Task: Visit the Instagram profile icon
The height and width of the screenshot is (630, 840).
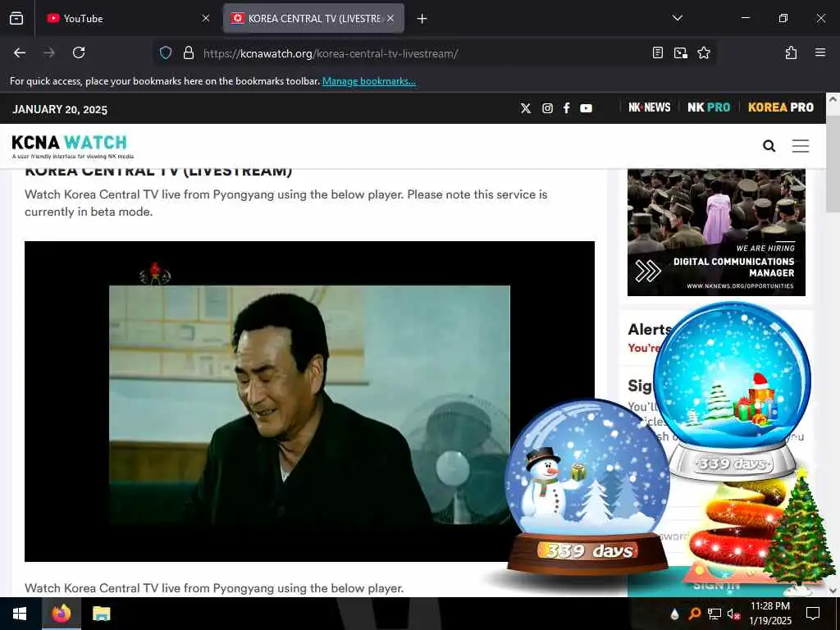Action: tap(547, 108)
